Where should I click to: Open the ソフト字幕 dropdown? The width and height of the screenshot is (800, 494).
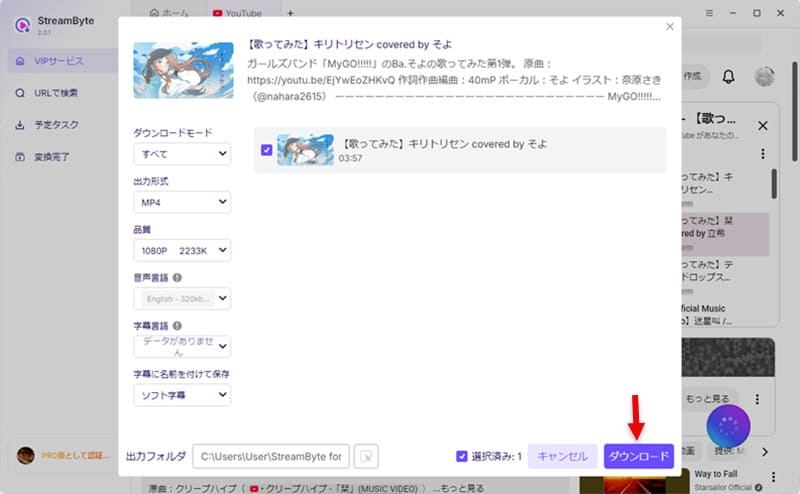(x=182, y=395)
